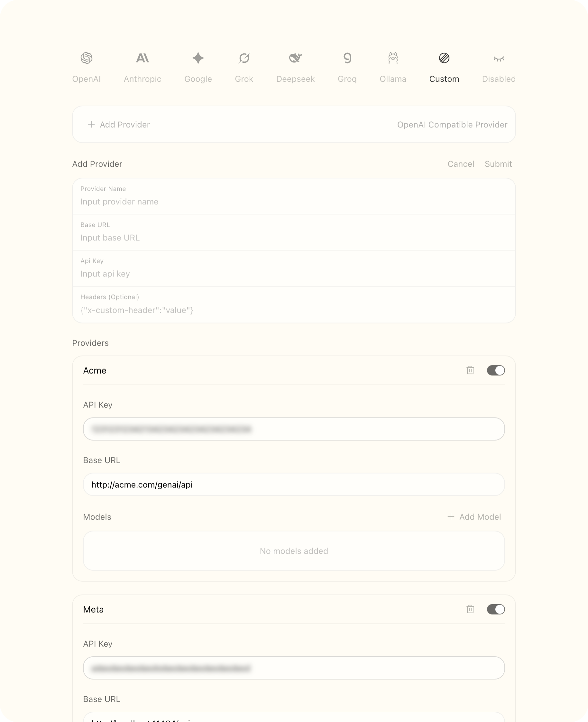Click the delete icon for Acme provider
Viewport: 588px width, 722px height.
470,370
